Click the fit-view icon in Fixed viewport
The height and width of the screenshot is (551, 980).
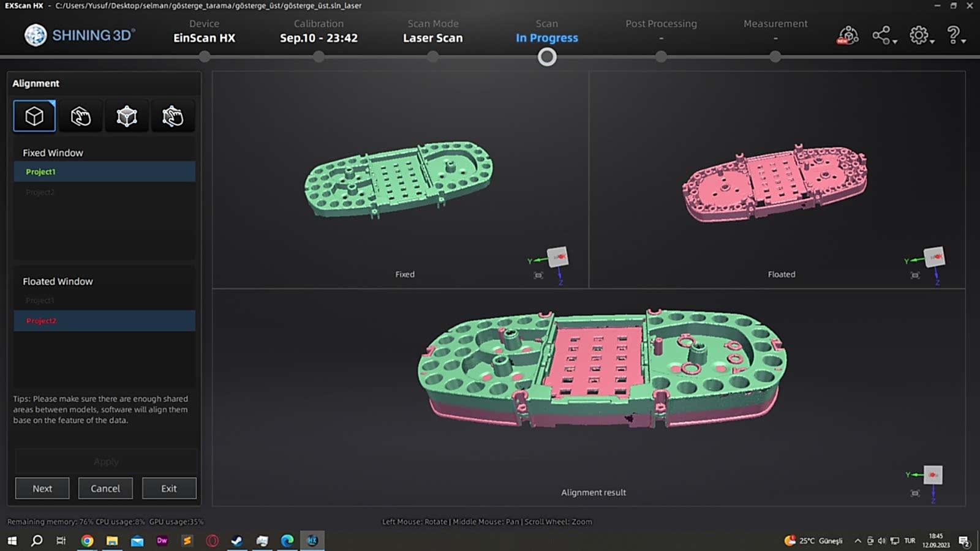(538, 275)
